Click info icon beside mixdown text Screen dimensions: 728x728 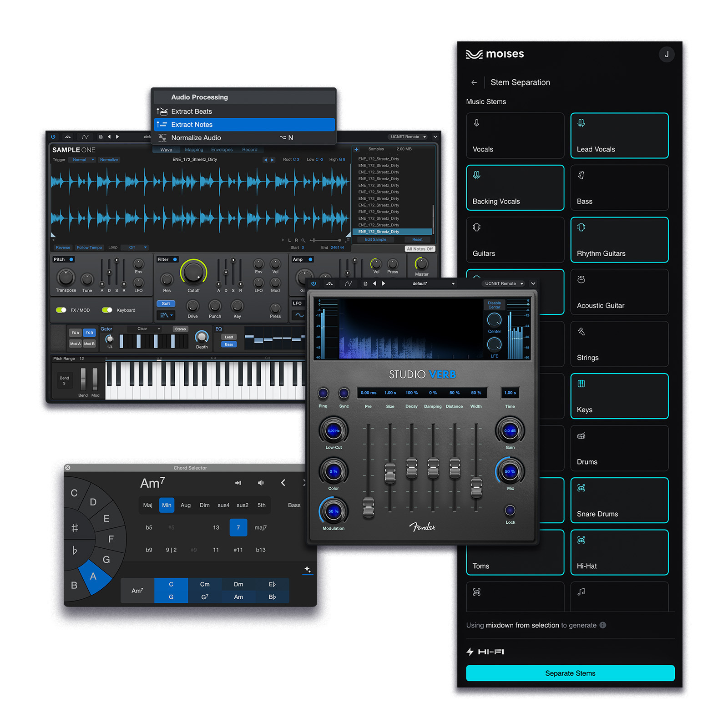[x=603, y=625]
